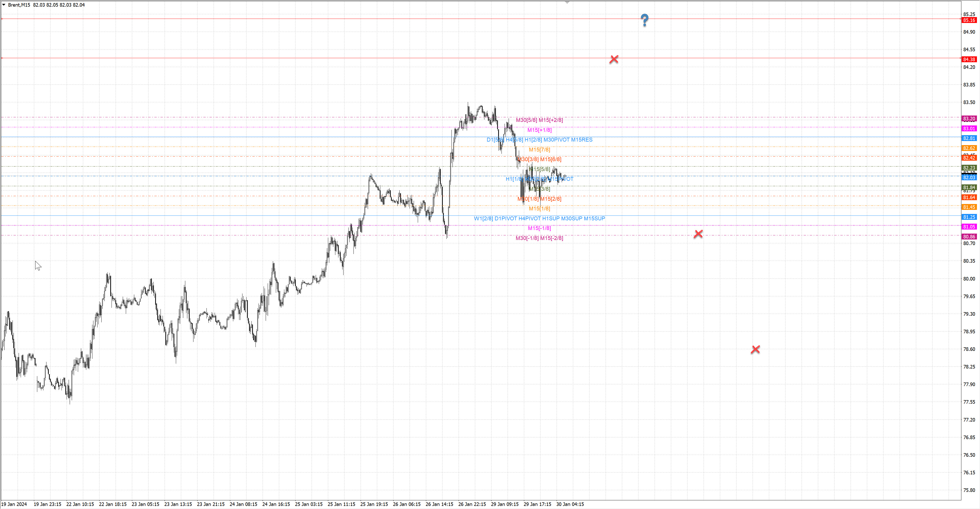Click the red X marker near the 84.38 line
The width and height of the screenshot is (980, 509).
click(614, 59)
